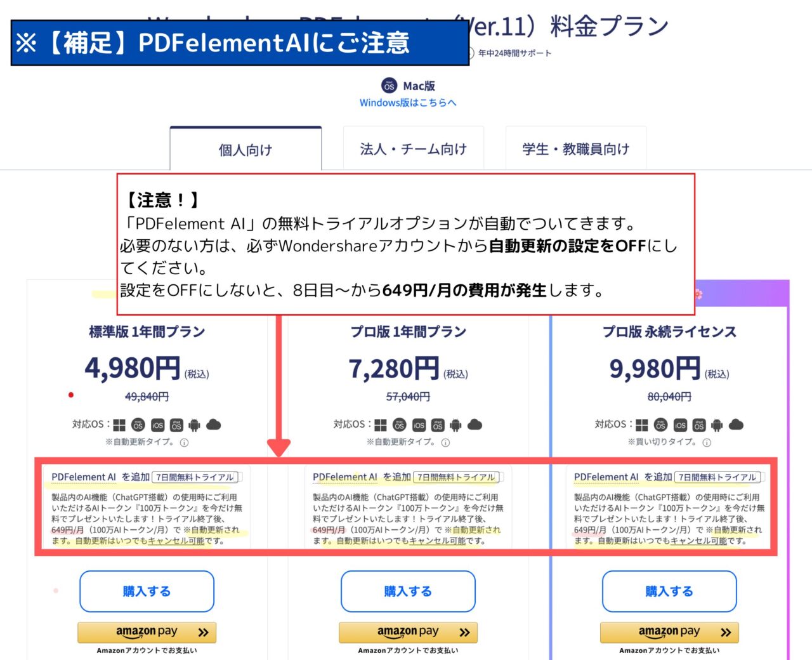Click macOS icon under プロ版 1年間プラン
This screenshot has height=660, width=812.
tap(399, 425)
